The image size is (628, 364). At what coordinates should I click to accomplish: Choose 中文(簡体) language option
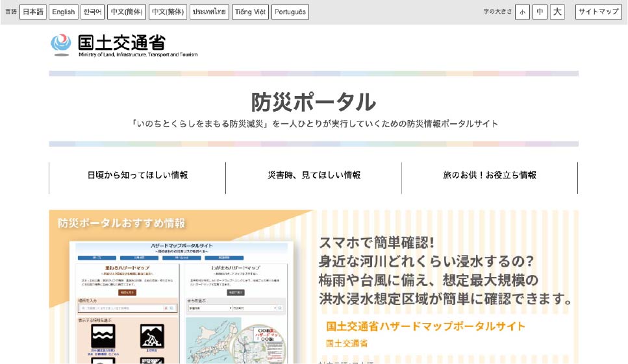pyautogui.click(x=127, y=12)
